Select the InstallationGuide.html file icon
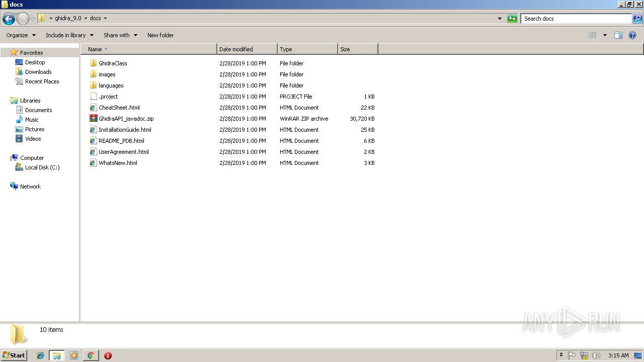644x362 pixels. [93, 130]
